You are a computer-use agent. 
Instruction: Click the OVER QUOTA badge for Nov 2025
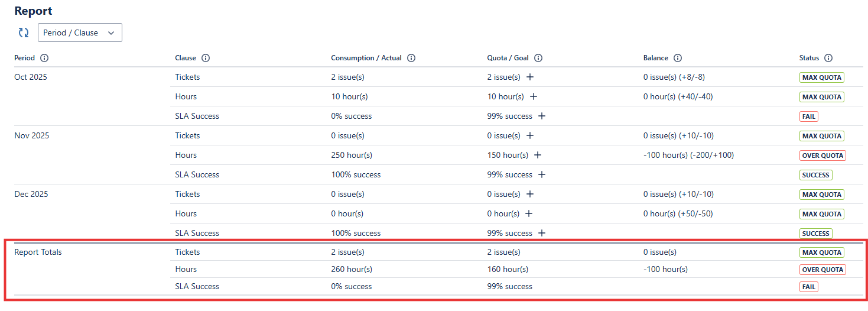[823, 155]
